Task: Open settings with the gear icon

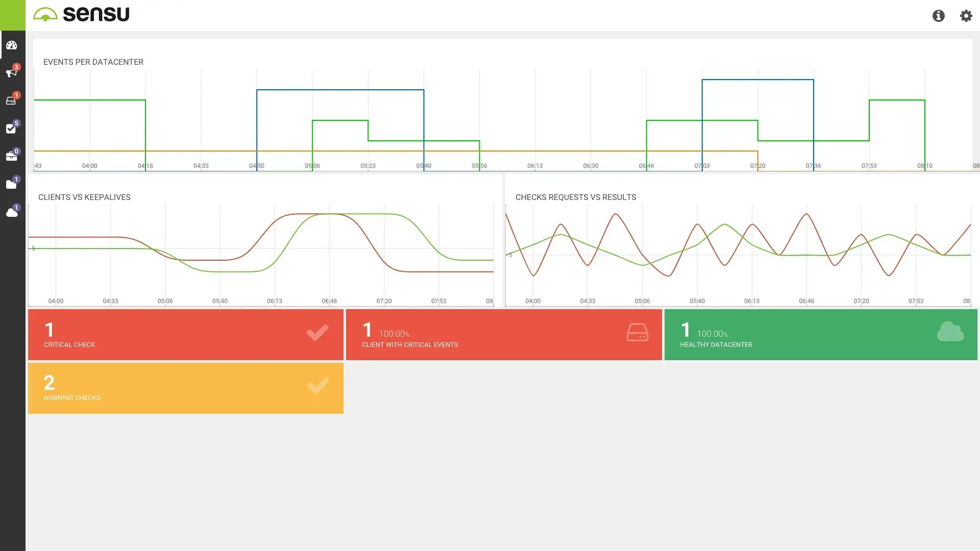Action: [966, 16]
